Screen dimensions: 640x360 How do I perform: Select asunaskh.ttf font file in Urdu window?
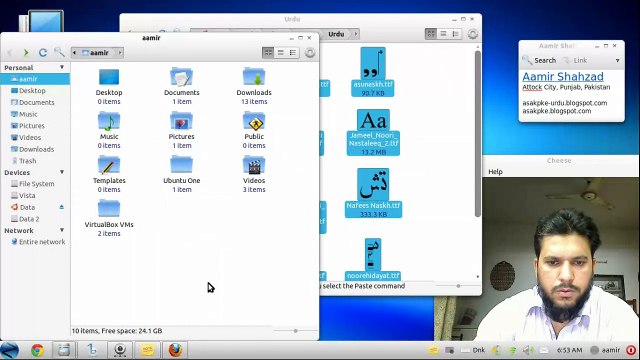coord(373,71)
